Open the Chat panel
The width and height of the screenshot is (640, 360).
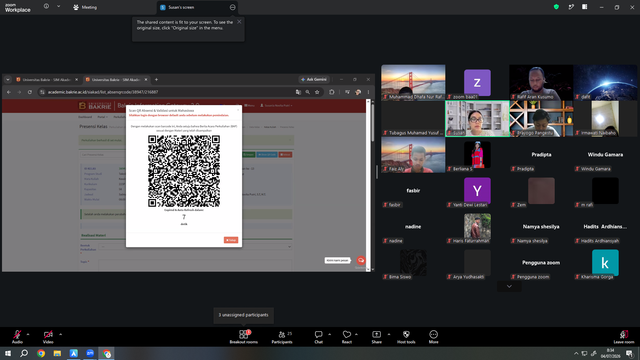click(318, 337)
